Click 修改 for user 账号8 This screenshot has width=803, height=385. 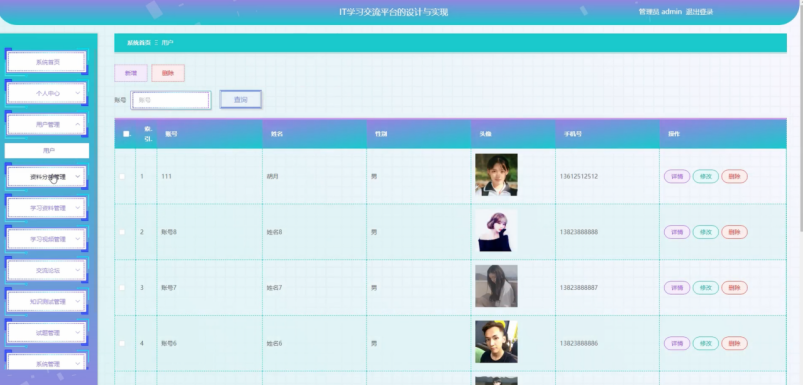(x=706, y=232)
